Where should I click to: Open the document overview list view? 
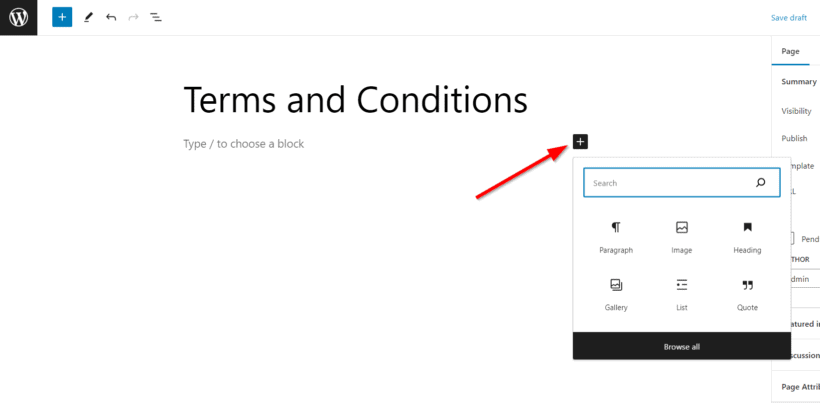pyautogui.click(x=156, y=17)
